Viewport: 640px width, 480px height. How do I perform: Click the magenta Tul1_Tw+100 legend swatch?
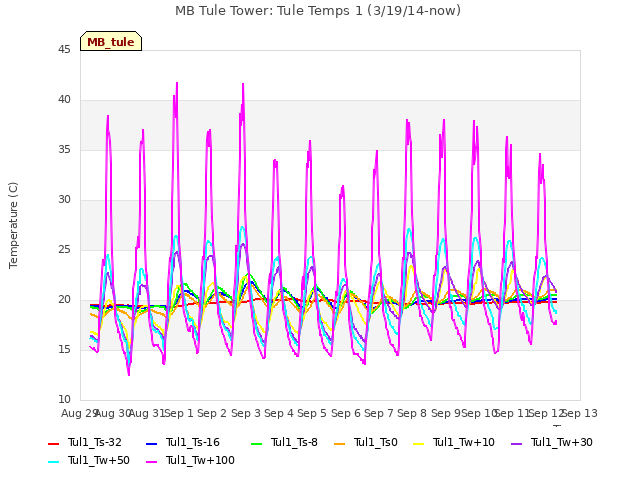coord(151,461)
